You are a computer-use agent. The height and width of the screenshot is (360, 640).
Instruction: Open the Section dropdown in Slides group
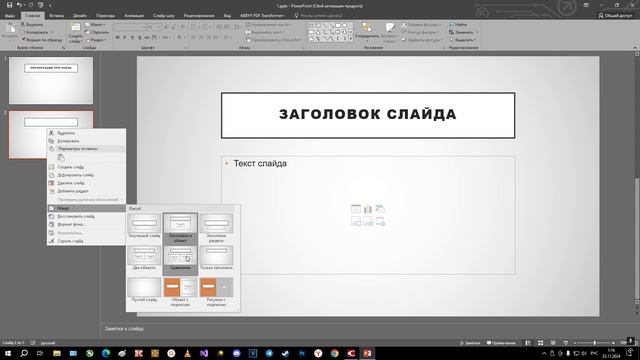coord(97,40)
